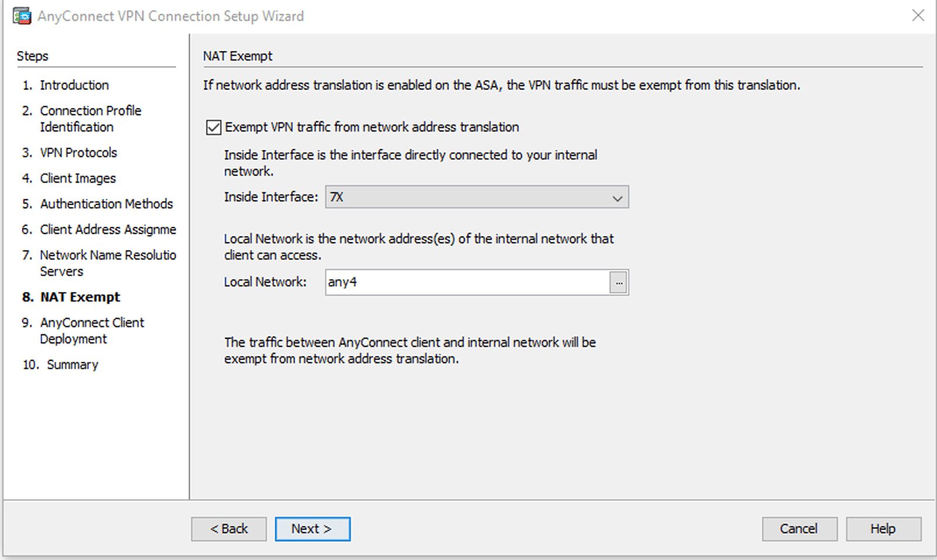This screenshot has width=937, height=560.
Task: Open the ellipsis browser for Local Network
Action: pos(620,282)
